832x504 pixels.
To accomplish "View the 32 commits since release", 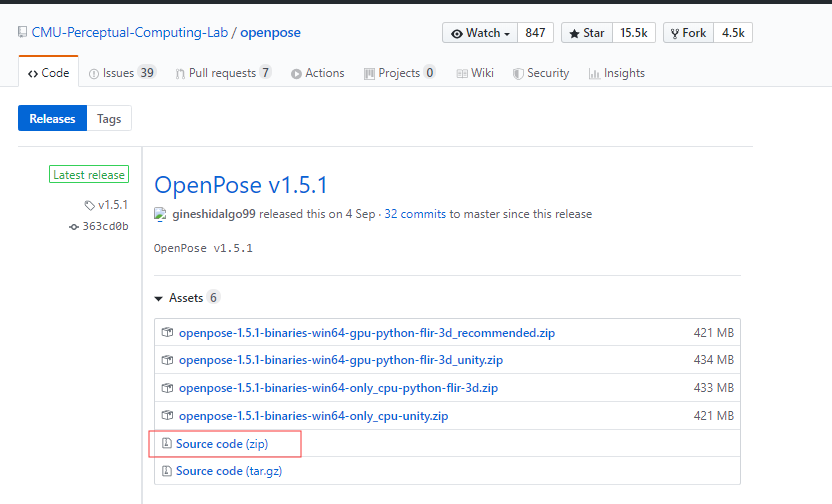I will (415, 214).
